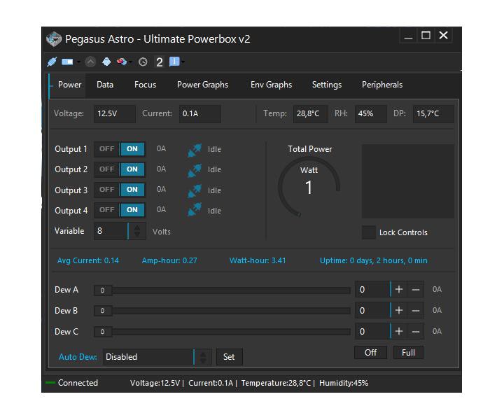504x420 pixels.
Task: Click the clock gauge toolbar icon
Action: tap(143, 62)
